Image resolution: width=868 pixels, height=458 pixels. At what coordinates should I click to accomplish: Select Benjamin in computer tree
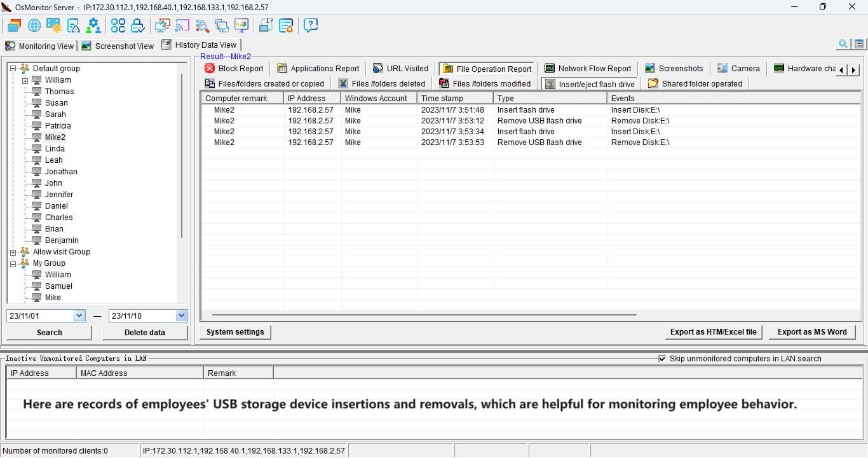62,240
